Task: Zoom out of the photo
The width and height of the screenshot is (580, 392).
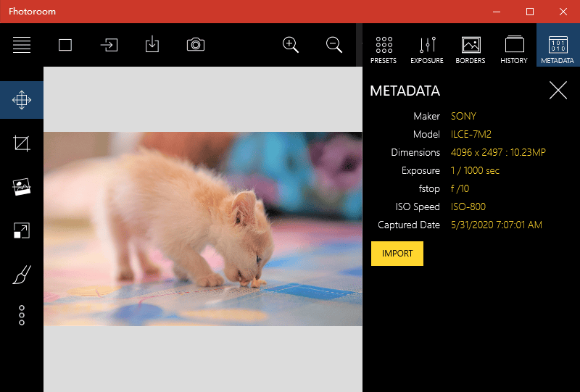Action: tap(334, 45)
